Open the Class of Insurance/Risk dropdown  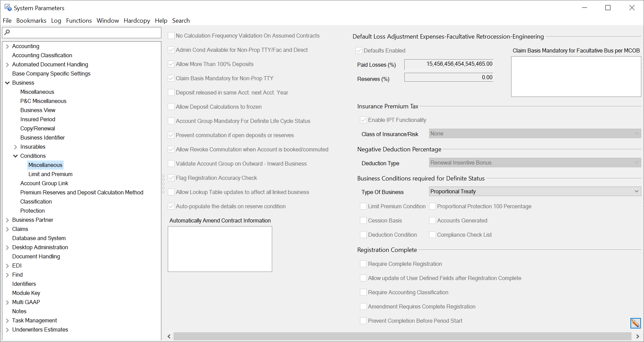636,133
